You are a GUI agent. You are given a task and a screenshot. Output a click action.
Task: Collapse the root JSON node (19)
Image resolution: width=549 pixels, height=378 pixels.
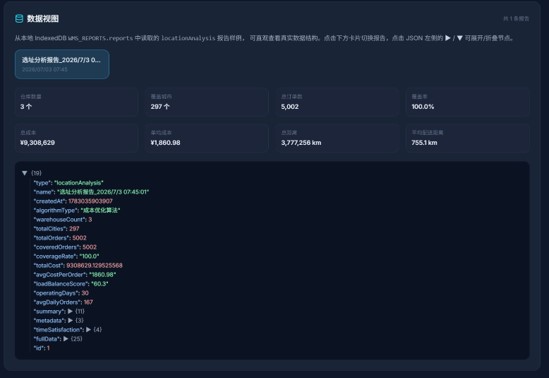pos(25,173)
